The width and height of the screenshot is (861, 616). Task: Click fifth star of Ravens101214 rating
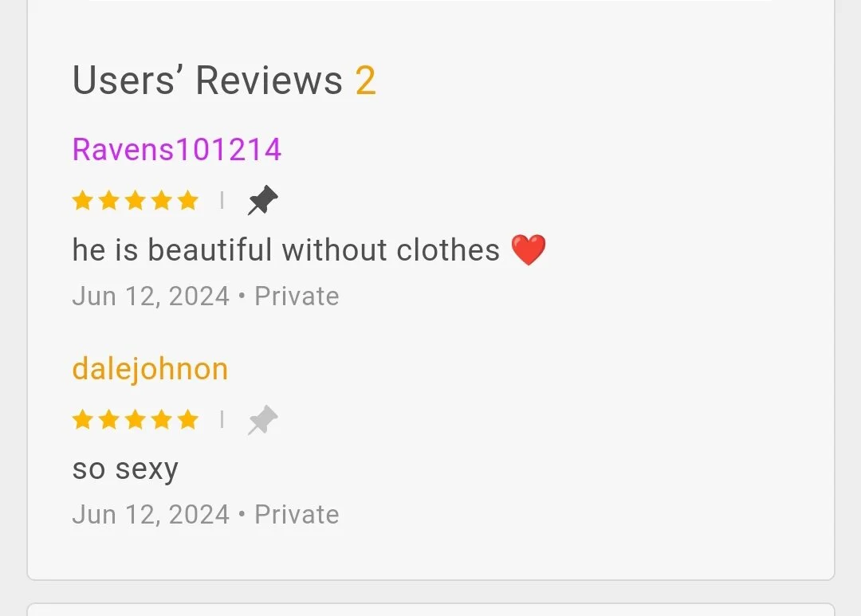coord(188,200)
